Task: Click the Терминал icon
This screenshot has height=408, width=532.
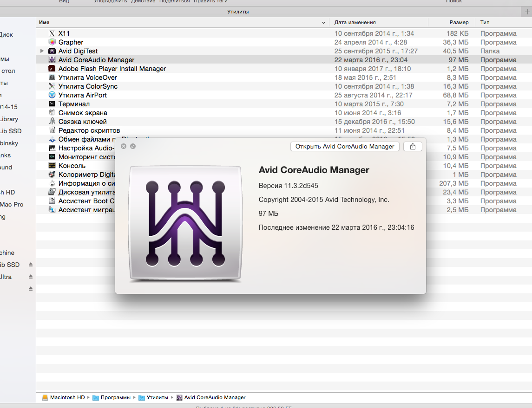Action: (52, 104)
